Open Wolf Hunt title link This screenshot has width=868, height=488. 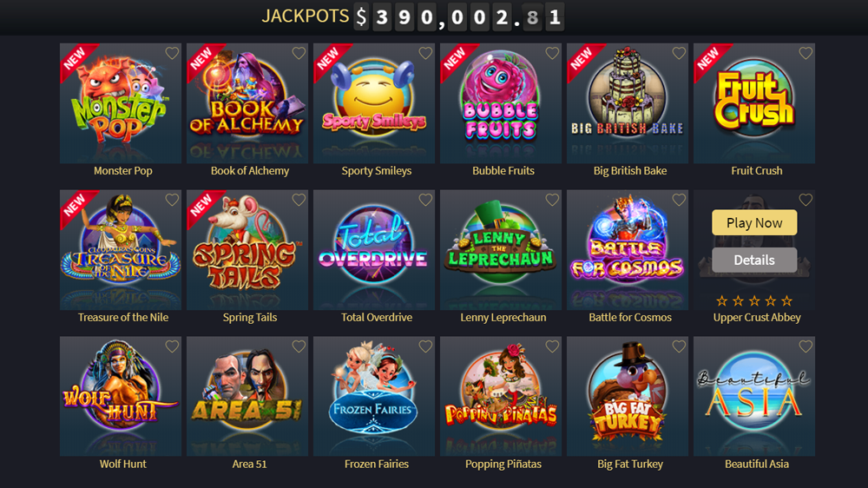point(123,465)
